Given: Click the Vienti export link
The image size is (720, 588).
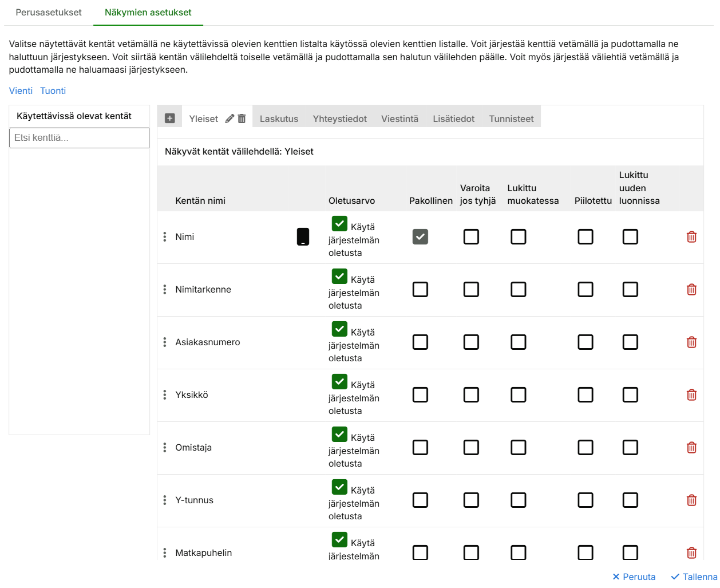Looking at the screenshot, I should tap(21, 90).
